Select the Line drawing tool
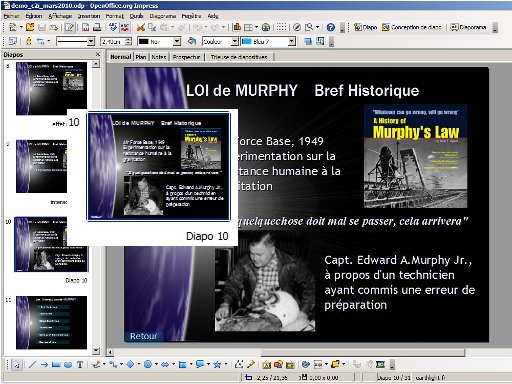Viewport: 512px width, 384px height. coord(32,365)
